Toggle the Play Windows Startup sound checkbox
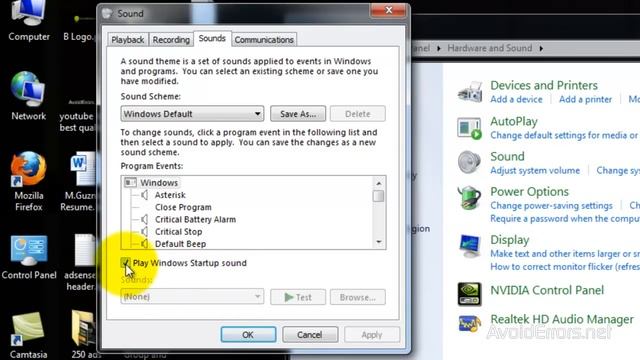The width and height of the screenshot is (640, 360). (125, 262)
